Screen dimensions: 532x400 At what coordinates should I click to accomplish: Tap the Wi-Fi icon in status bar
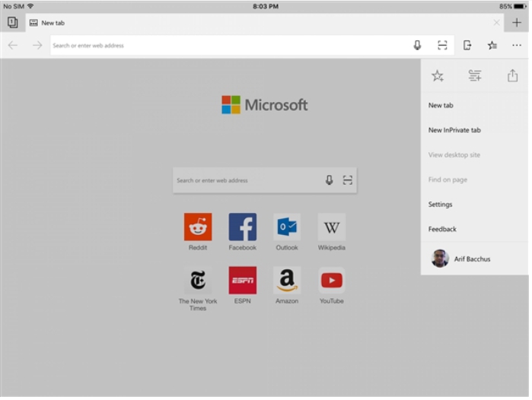click(30, 6)
